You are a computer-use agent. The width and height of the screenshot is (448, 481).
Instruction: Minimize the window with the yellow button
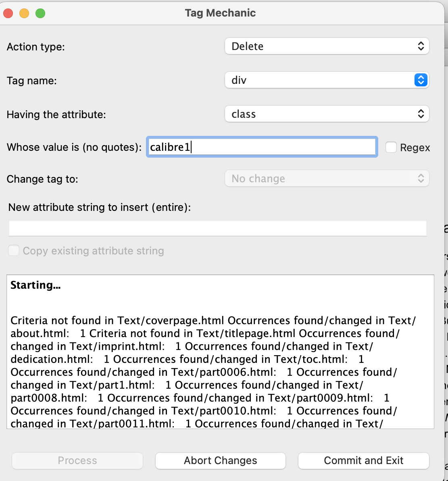coord(24,13)
